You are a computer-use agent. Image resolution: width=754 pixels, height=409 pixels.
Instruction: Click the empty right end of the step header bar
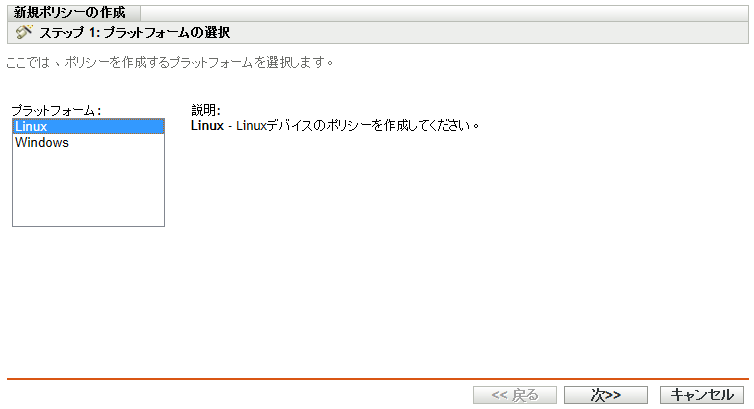click(x=600, y=33)
